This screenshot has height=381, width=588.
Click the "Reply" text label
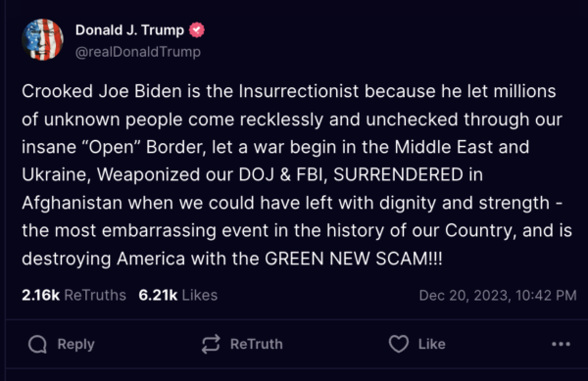pos(76,345)
